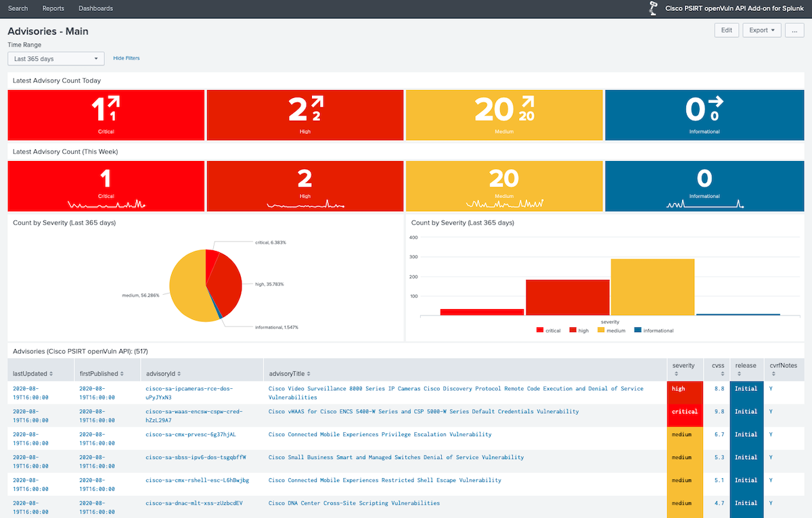The width and height of the screenshot is (812, 518).
Task: Click the red "high" severity cell
Action: (x=685, y=393)
